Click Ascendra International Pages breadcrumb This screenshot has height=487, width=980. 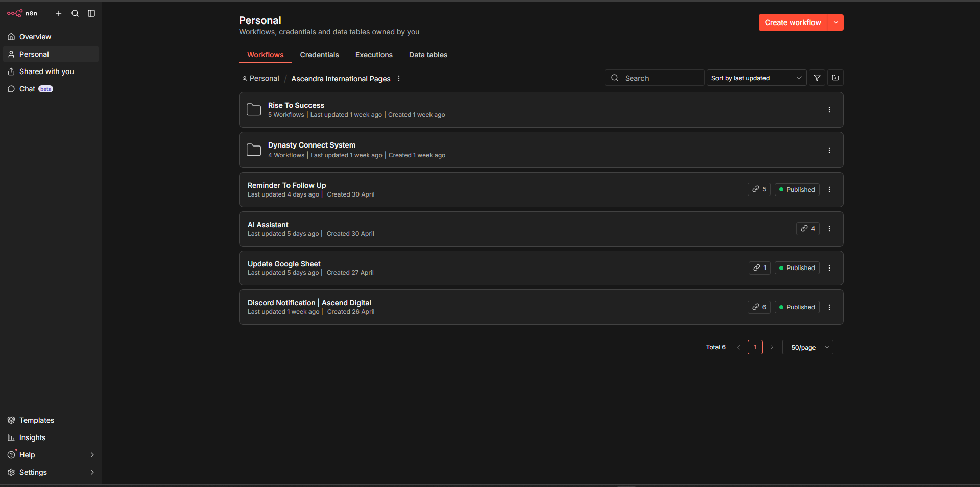(x=341, y=79)
